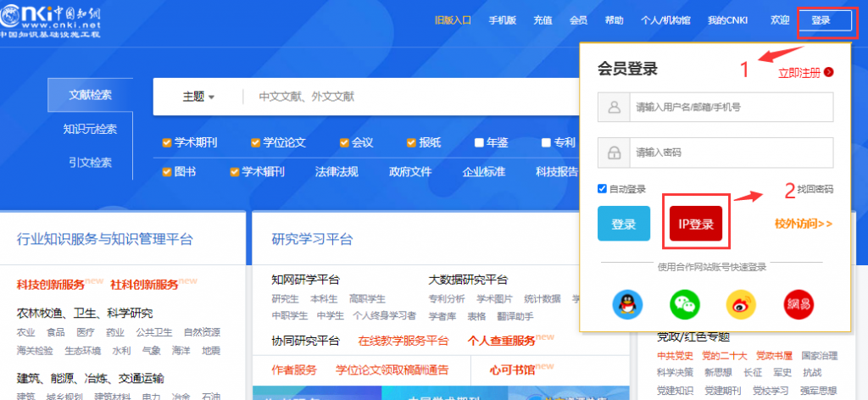Viewport: 868px width, 400px height.
Task: Open 手机版 in top navigation
Action: click(503, 20)
